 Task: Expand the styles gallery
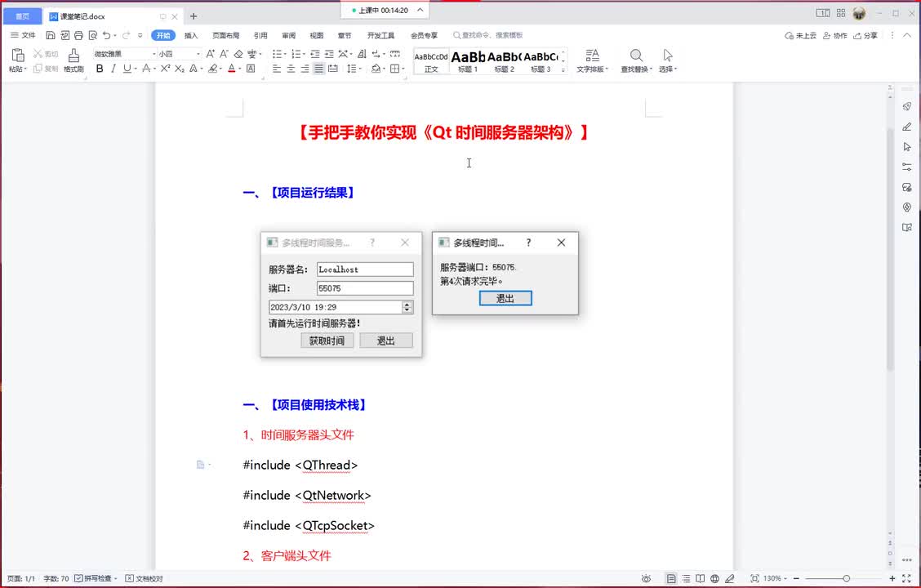[x=563, y=69]
